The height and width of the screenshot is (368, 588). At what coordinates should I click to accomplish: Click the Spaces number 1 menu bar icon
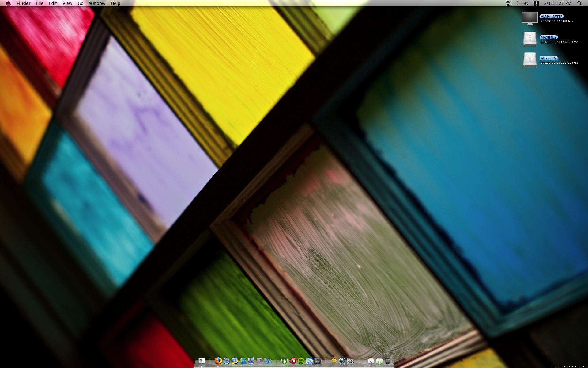pyautogui.click(x=536, y=3)
